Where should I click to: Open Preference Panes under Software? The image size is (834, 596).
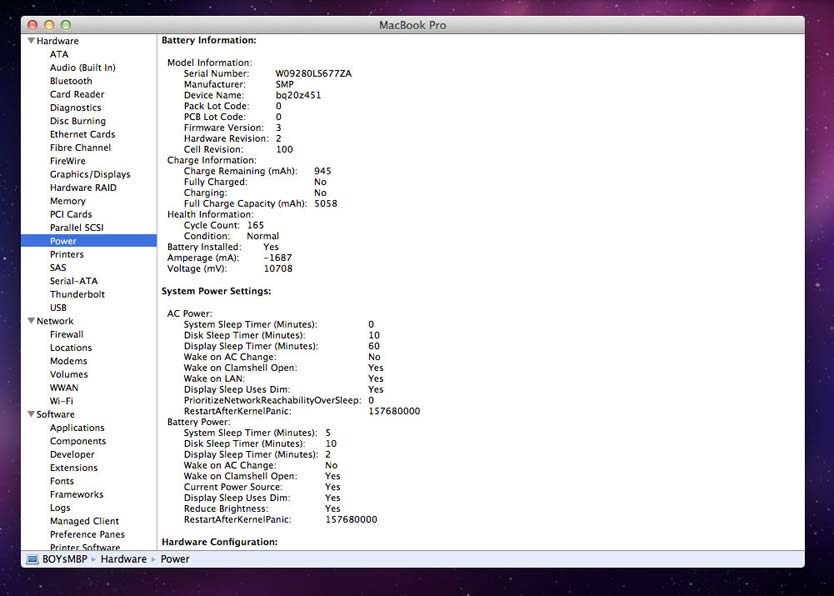pyautogui.click(x=87, y=534)
